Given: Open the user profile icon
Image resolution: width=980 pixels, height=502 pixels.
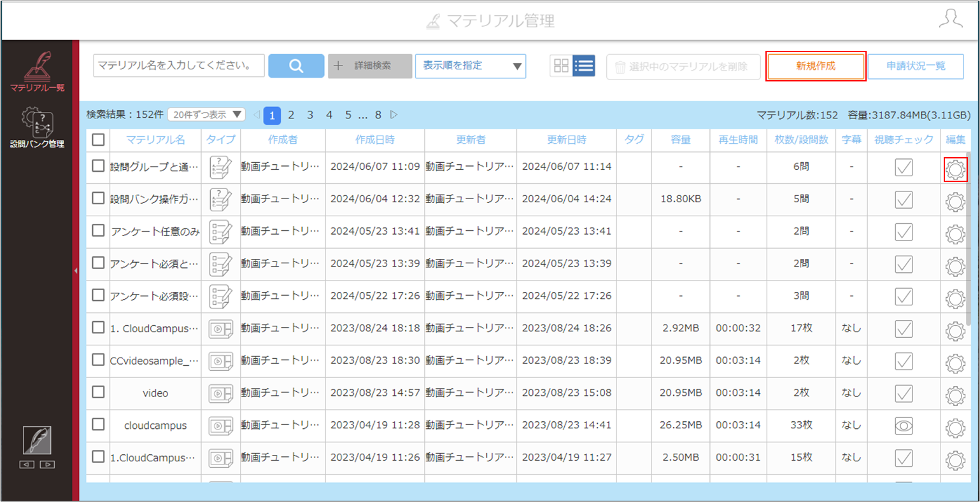Looking at the screenshot, I should point(951,19).
